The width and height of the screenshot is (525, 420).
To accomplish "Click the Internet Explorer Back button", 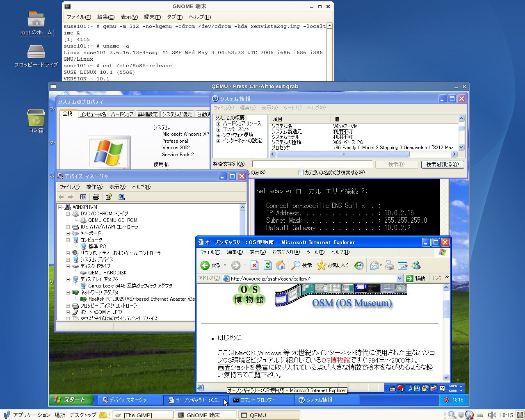I will point(210,265).
